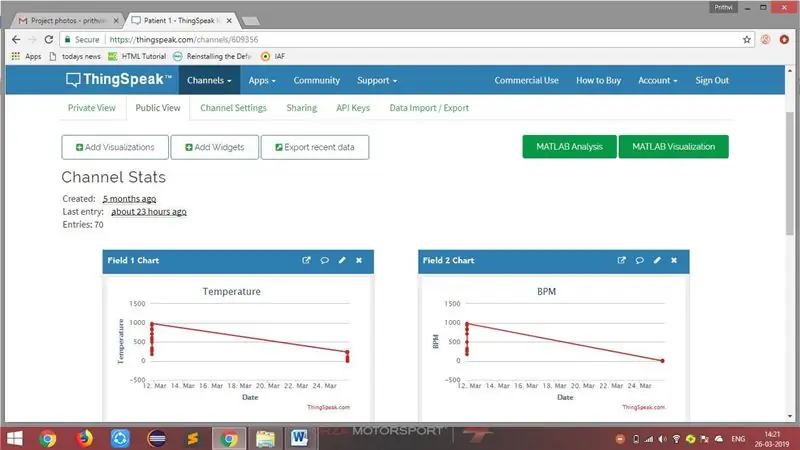
Task: Expand the Support dropdown menu
Action: pos(377,80)
